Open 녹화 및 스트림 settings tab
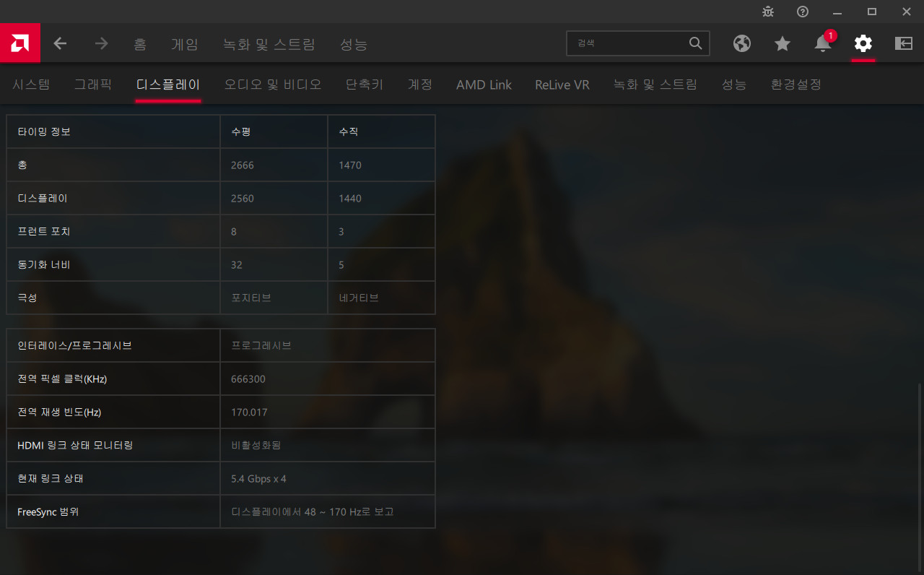 pyautogui.click(x=655, y=85)
